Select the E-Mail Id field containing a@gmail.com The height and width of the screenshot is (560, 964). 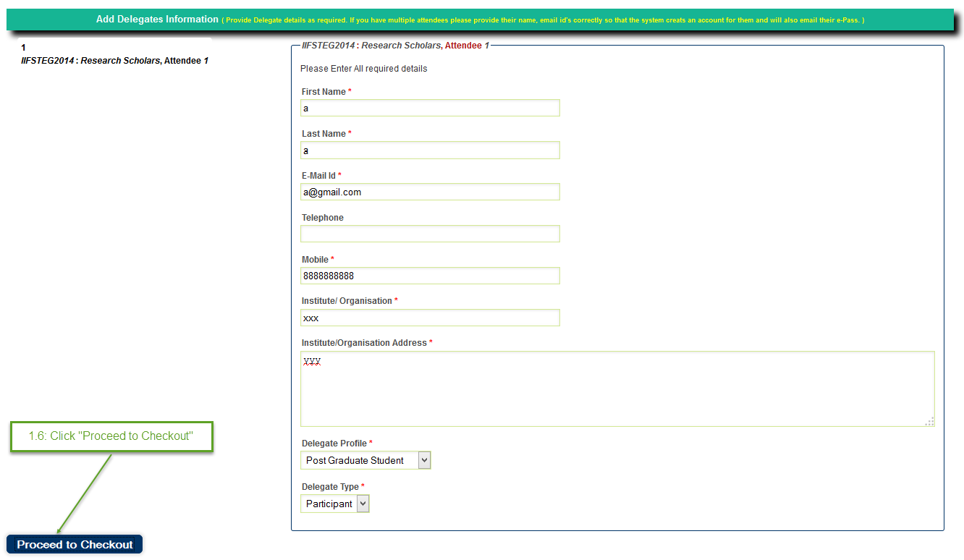430,192
